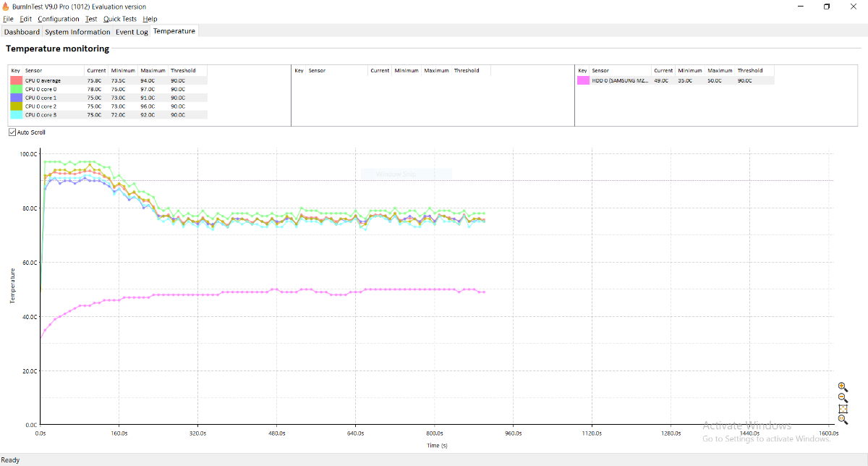Click the BurnInTest flame icon in title bar

[x=6, y=7]
